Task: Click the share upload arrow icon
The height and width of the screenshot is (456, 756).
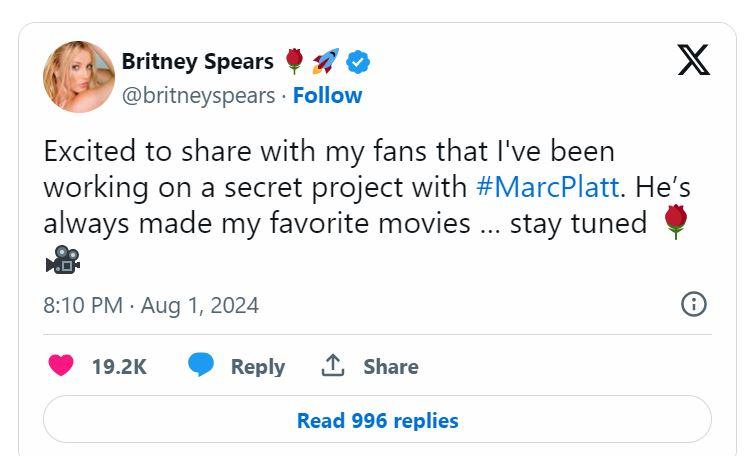Action: [333, 366]
